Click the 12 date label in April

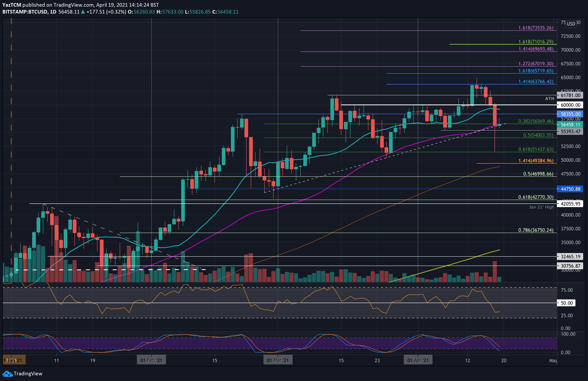point(467,361)
